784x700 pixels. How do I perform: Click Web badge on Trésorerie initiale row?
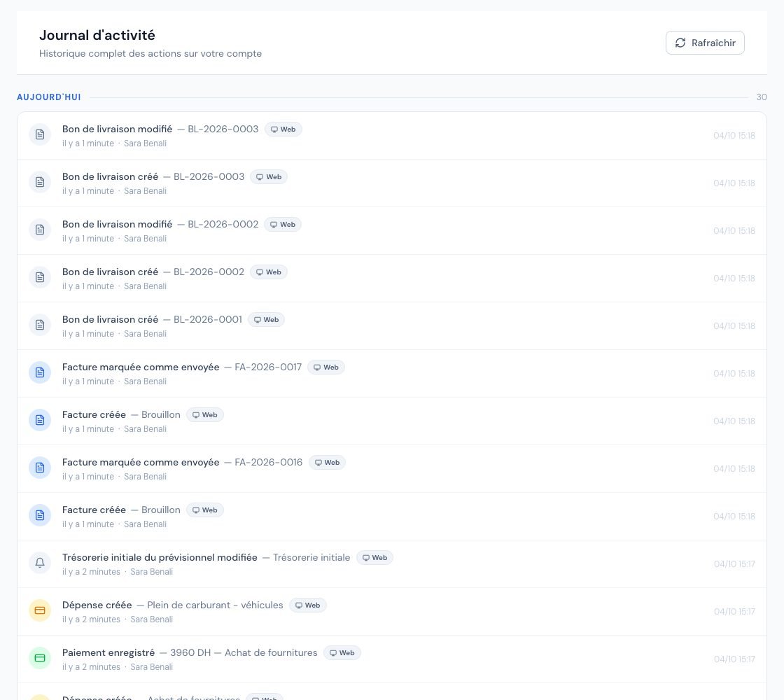pyautogui.click(x=374, y=557)
